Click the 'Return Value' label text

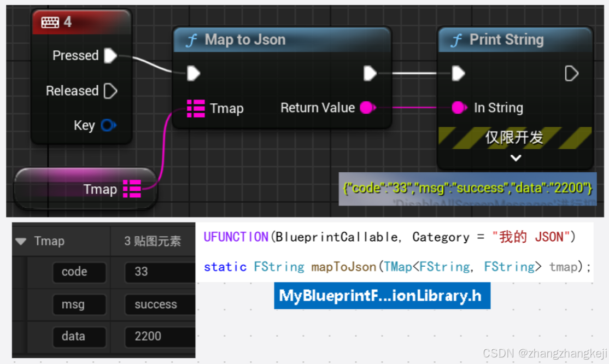[x=317, y=108]
